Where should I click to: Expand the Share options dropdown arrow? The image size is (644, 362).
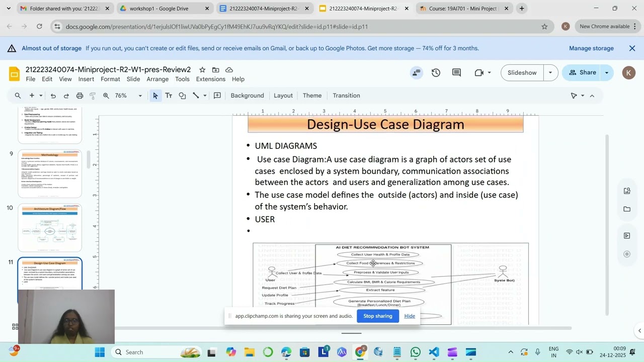(607, 73)
